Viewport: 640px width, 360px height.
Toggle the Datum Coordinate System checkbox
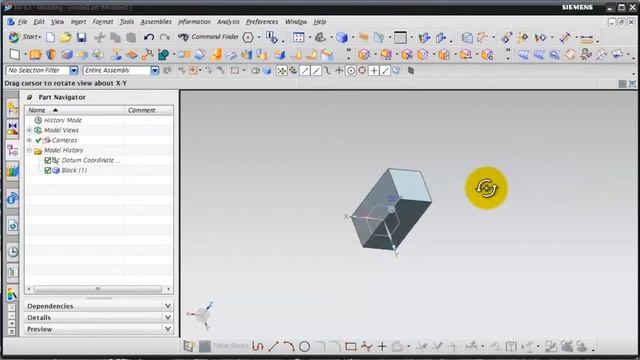pos(48,160)
